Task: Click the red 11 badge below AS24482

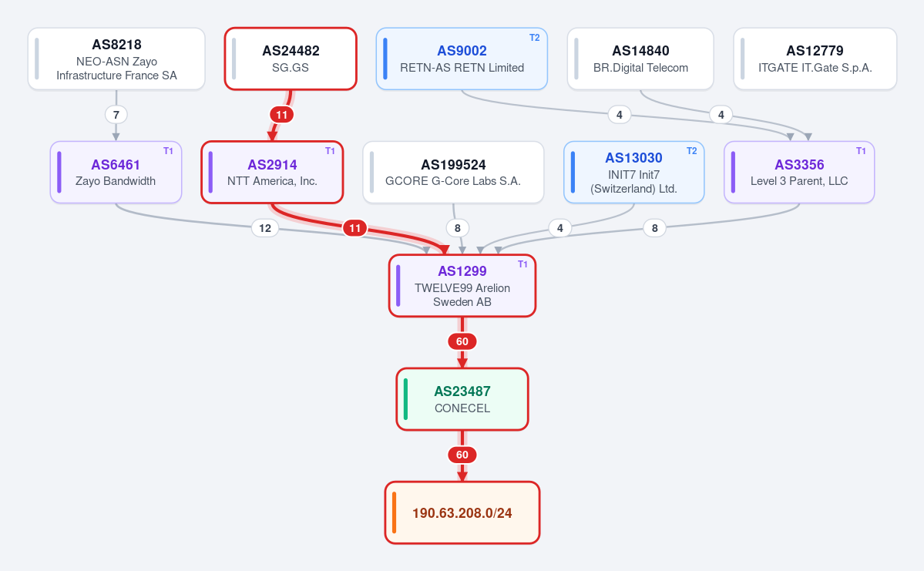Action: 282,115
